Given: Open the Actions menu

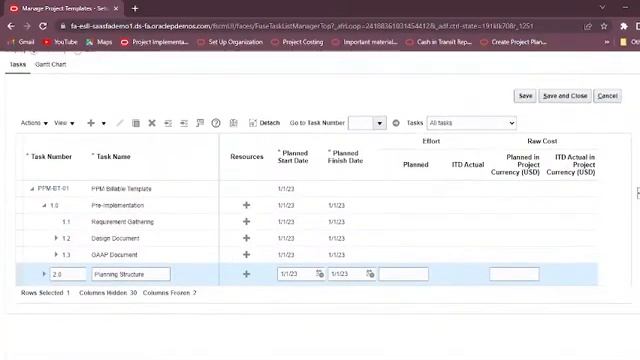Looking at the screenshot, I should click(x=34, y=123).
